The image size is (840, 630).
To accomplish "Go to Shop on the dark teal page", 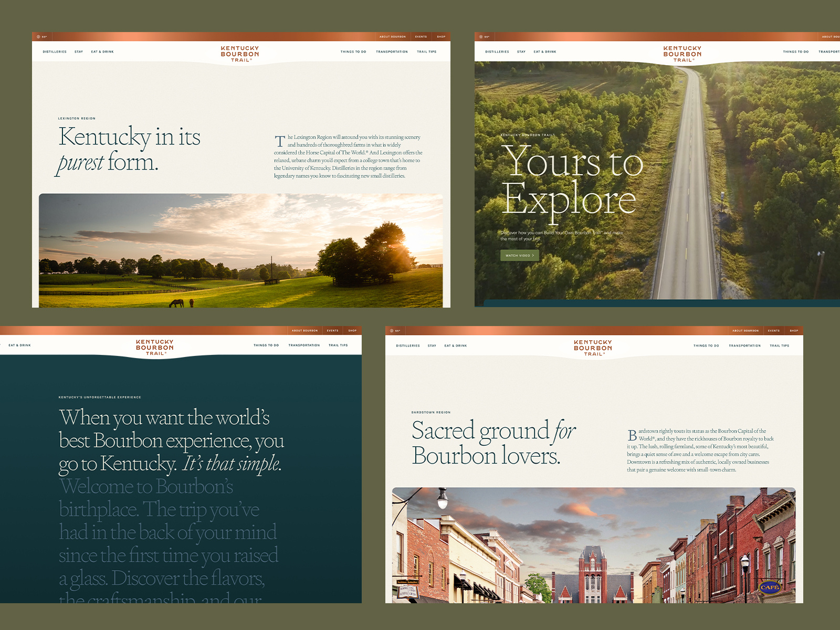I will click(x=353, y=331).
